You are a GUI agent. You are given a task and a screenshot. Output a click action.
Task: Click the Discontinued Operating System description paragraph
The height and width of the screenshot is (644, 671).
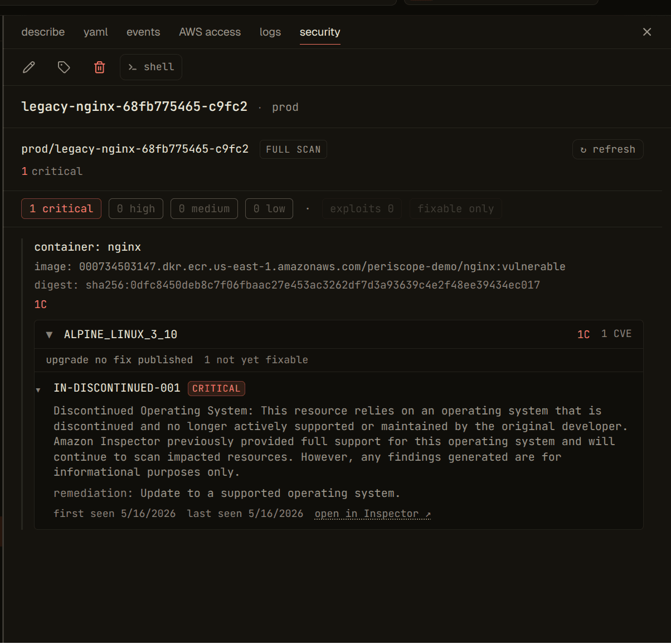pyautogui.click(x=341, y=441)
